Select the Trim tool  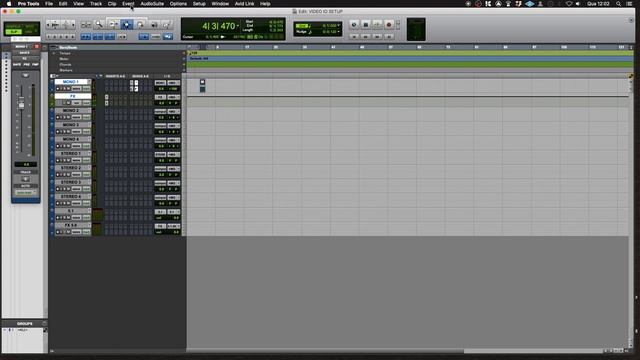[113, 25]
